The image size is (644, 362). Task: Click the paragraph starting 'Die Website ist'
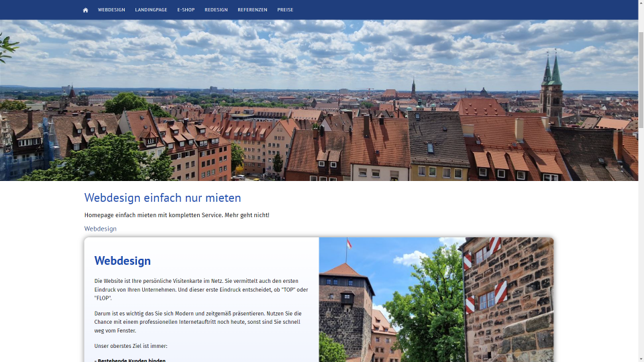201,290
